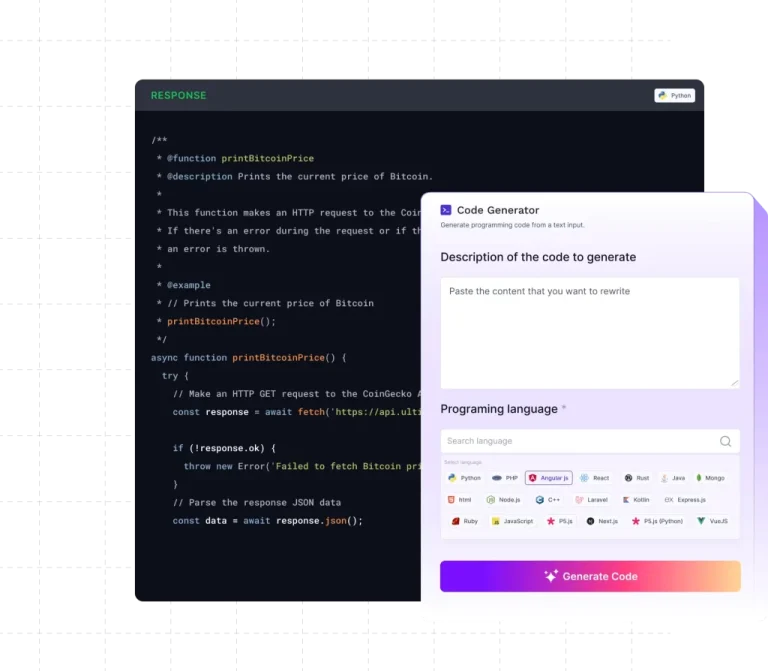
Task: Toggle the selected Angular.js chip
Action: [549, 478]
